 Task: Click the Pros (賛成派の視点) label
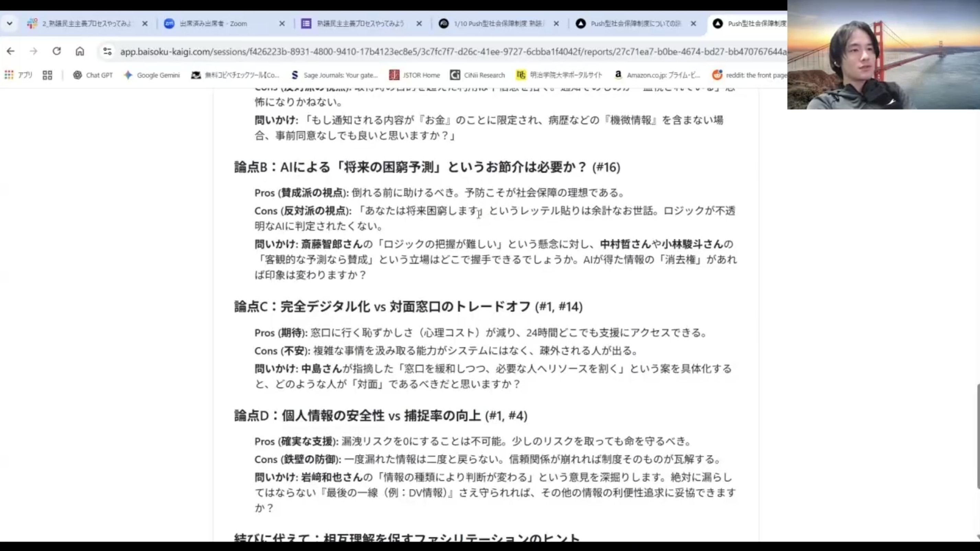click(301, 193)
